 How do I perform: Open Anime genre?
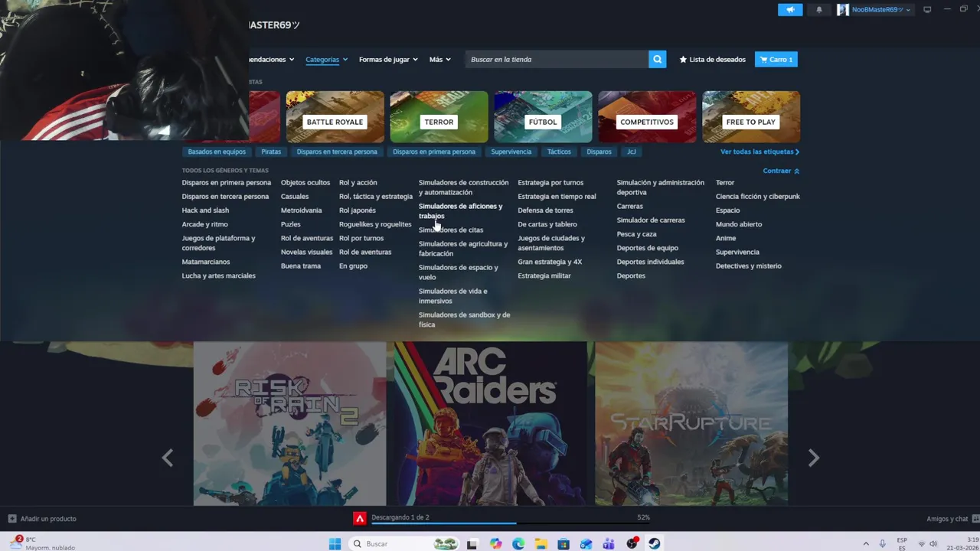click(726, 238)
